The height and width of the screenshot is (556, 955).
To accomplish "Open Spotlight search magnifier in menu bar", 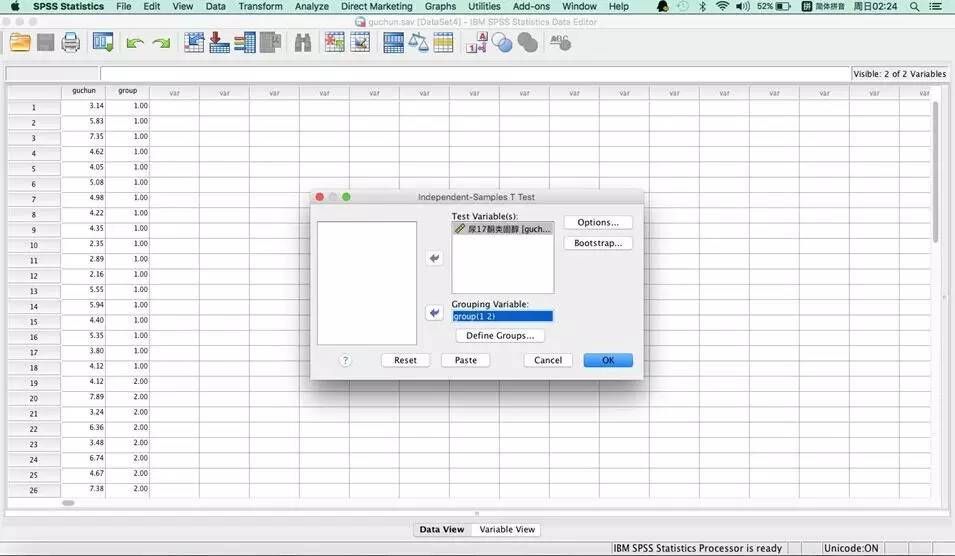I will (x=914, y=7).
